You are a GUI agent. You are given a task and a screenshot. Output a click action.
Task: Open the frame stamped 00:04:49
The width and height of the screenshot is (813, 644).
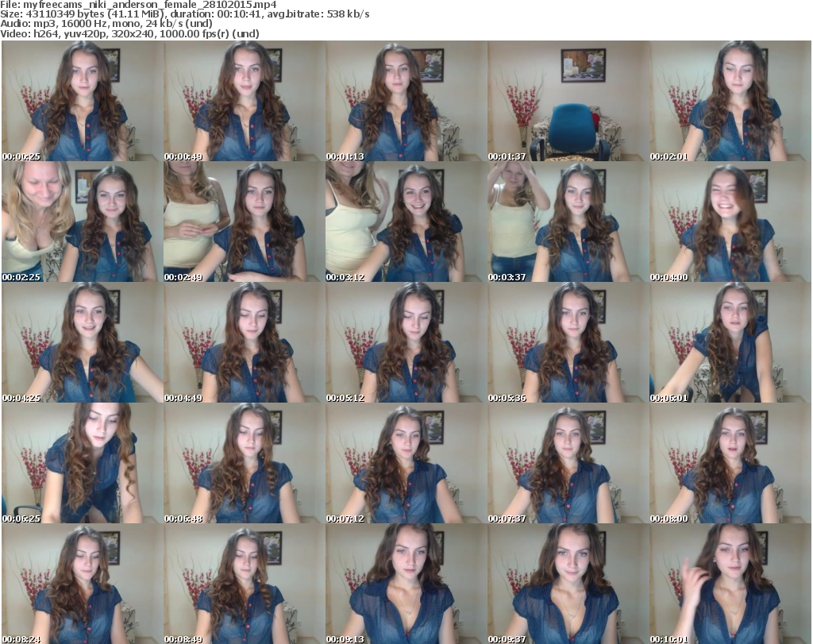(245, 342)
